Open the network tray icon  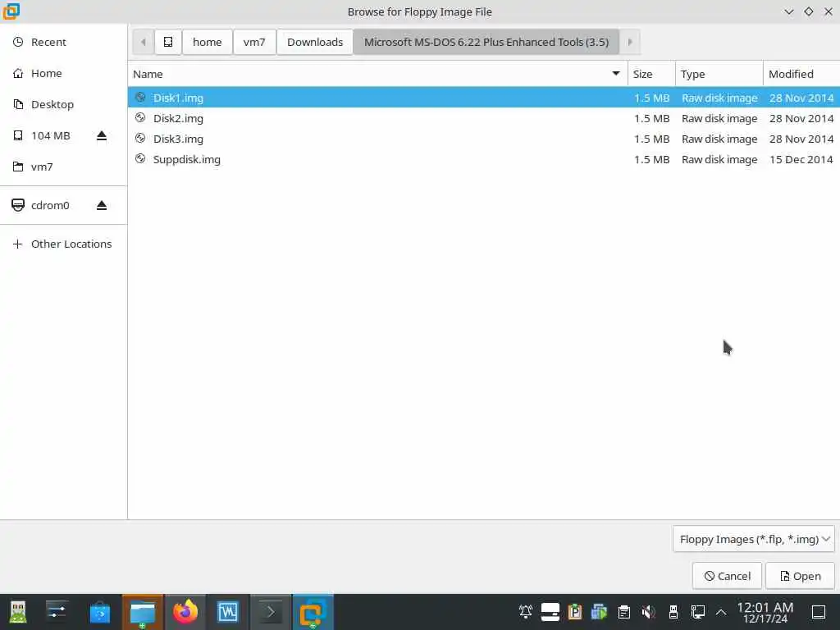(698, 611)
